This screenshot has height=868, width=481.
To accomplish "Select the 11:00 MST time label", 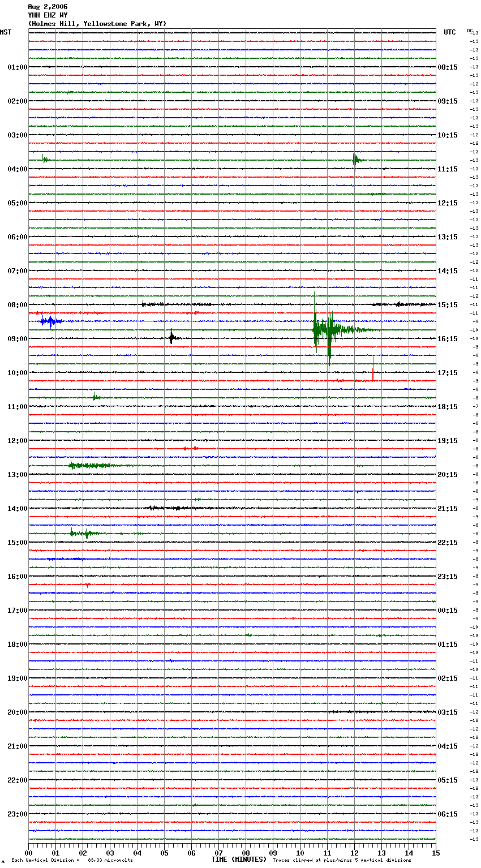I will [18, 407].
